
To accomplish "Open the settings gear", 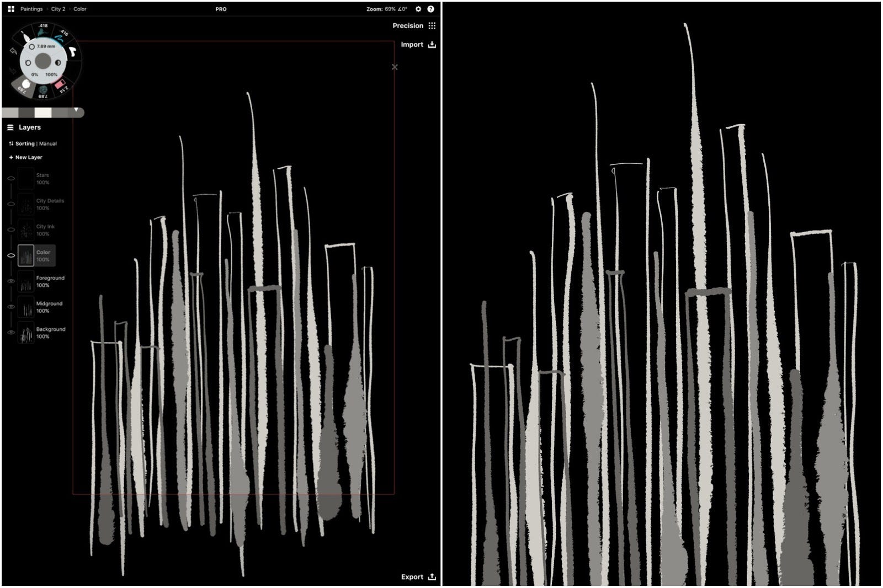I will click(x=418, y=9).
